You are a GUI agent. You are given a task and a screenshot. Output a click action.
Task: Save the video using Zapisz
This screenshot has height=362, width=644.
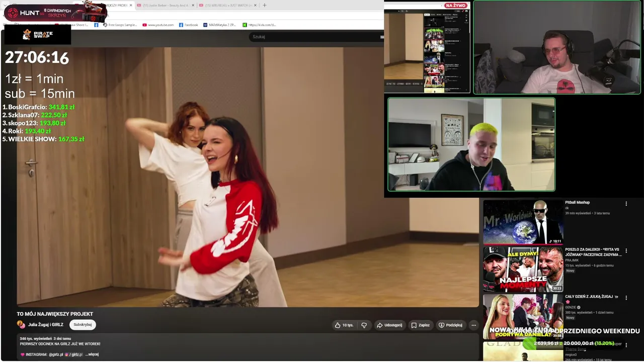pyautogui.click(x=421, y=325)
